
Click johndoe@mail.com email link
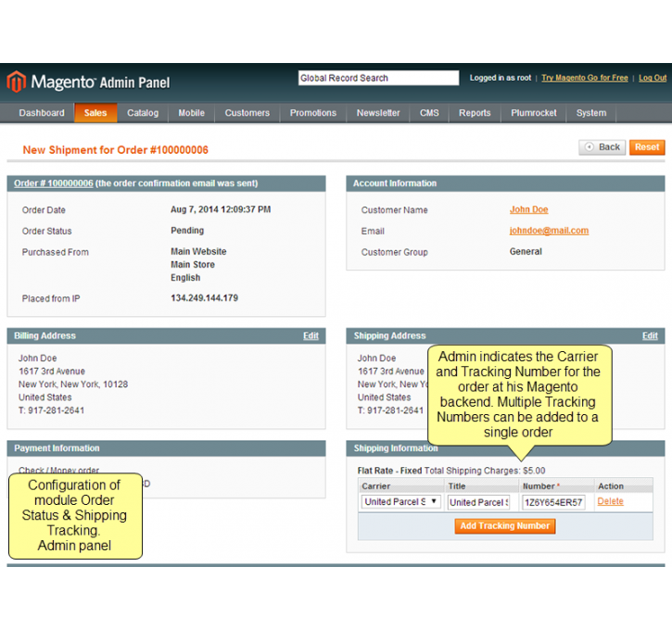(549, 231)
